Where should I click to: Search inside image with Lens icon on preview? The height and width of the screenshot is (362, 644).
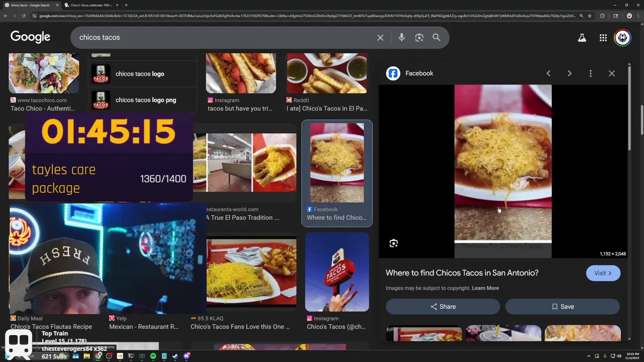393,243
